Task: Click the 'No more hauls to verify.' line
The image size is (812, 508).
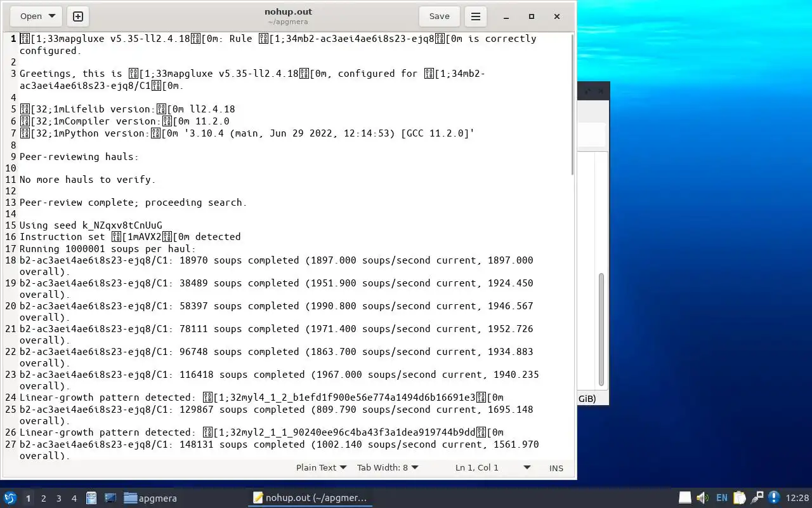Action: click(88, 180)
